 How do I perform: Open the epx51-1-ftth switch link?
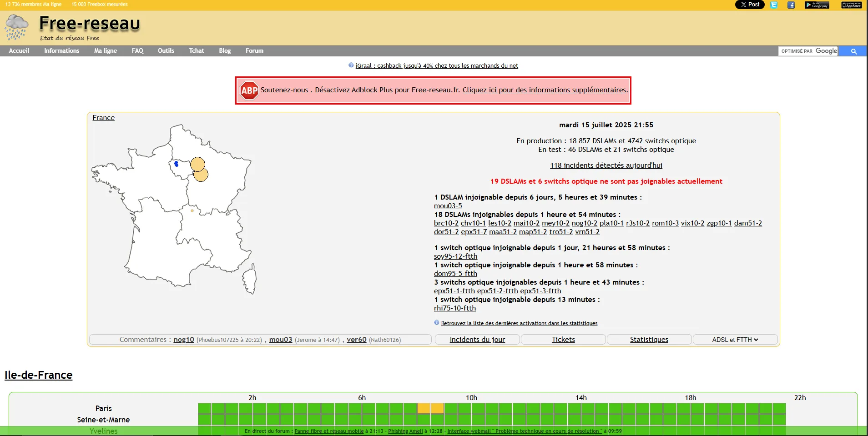pos(454,291)
